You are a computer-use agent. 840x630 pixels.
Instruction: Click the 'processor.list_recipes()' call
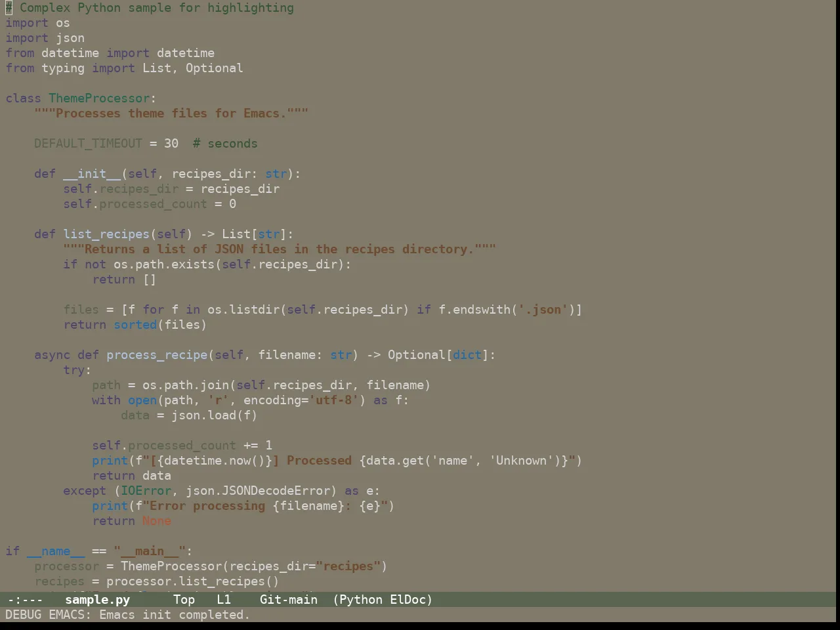tap(193, 581)
